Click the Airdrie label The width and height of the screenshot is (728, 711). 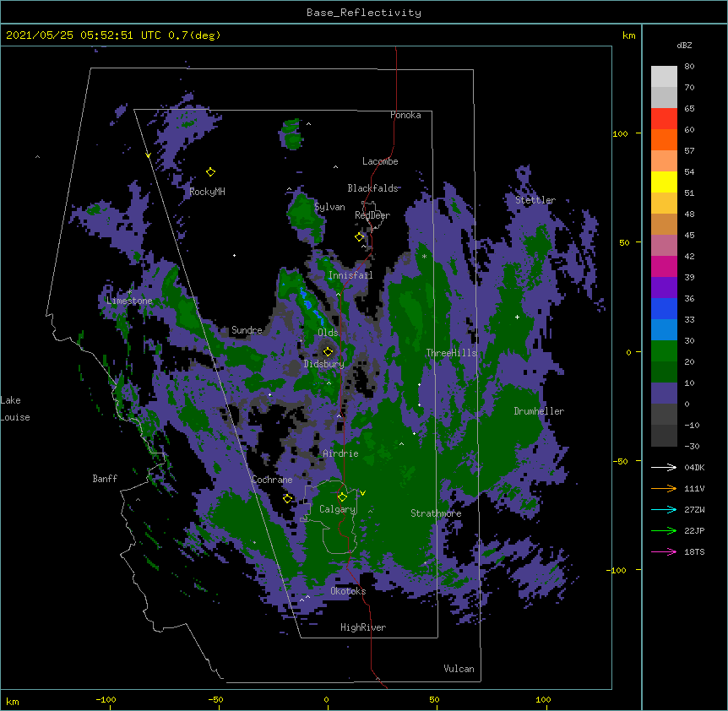pos(340,453)
